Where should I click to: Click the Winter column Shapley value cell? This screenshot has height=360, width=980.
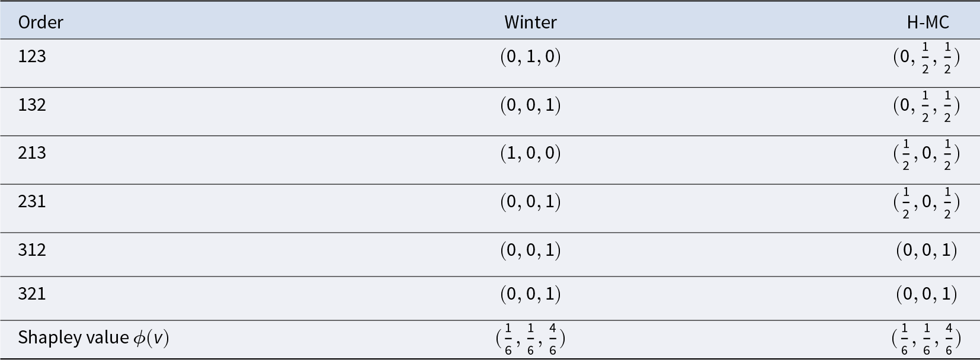click(x=530, y=339)
